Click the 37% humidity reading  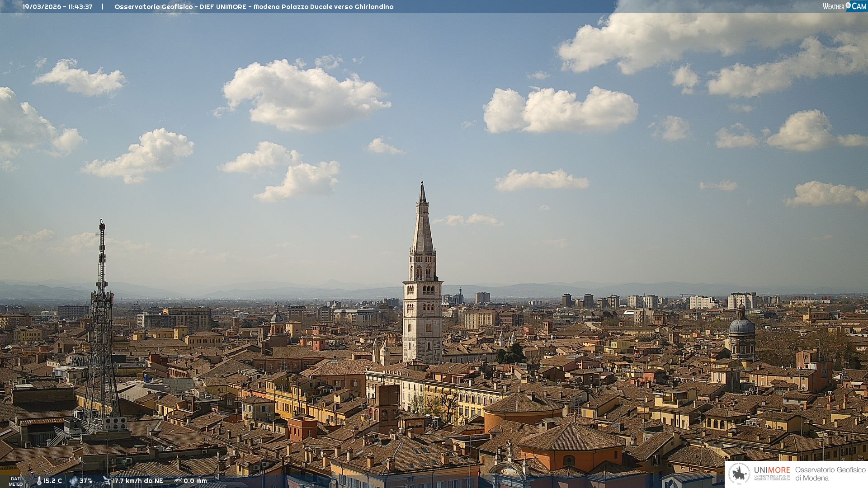point(86,481)
